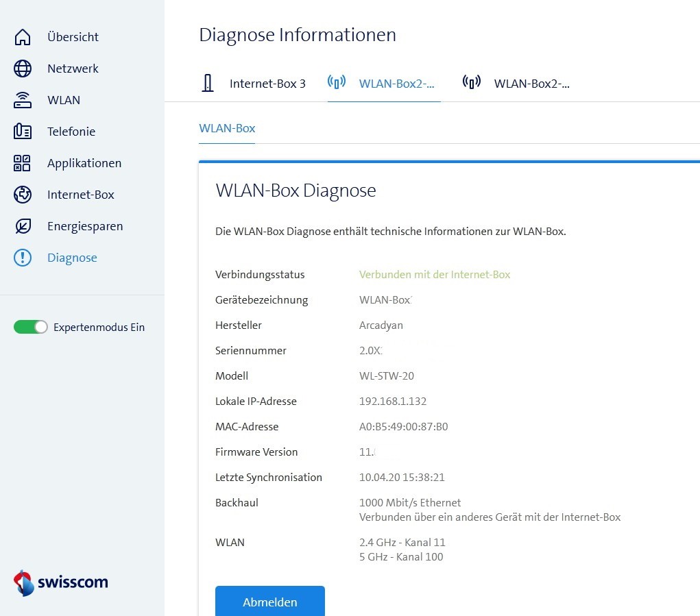Click the WLAN-Box sub-tab

click(227, 128)
